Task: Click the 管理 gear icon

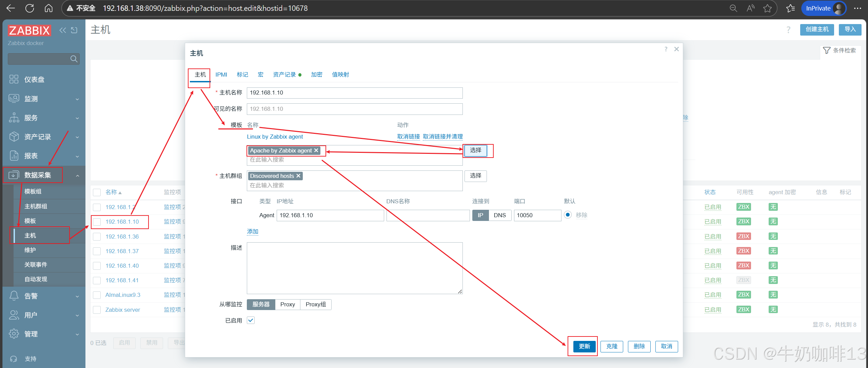Action: (14, 334)
